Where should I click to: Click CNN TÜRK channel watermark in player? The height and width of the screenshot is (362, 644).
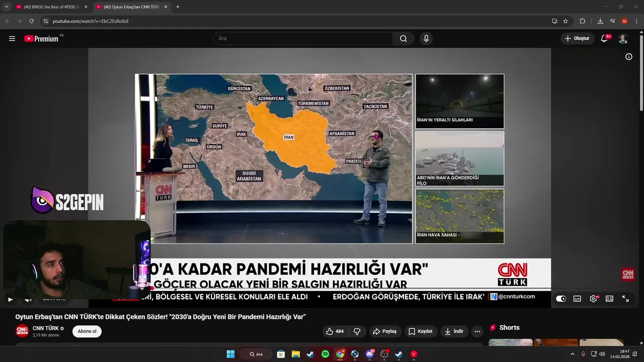628,274
